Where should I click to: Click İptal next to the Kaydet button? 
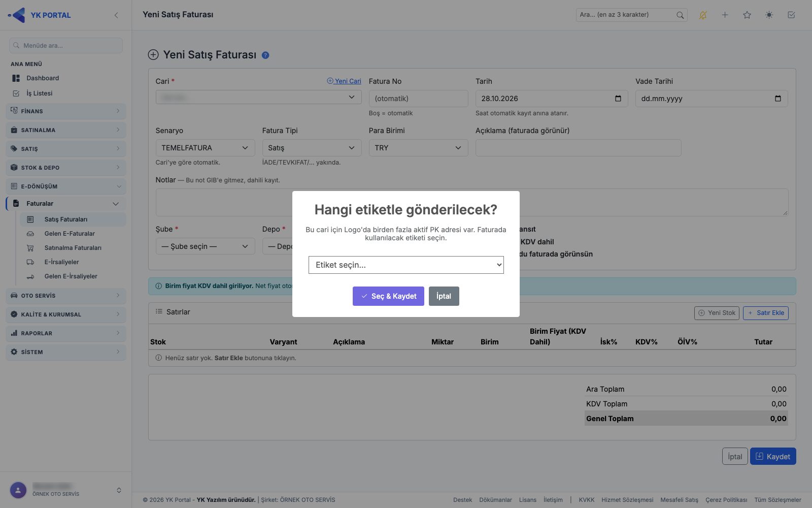pyautogui.click(x=735, y=456)
